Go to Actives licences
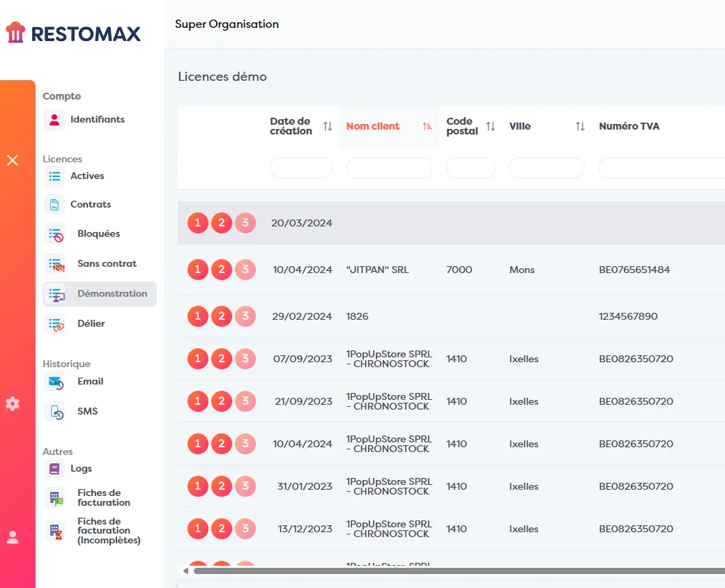Screen dimensions: 725x588 tap(87, 176)
